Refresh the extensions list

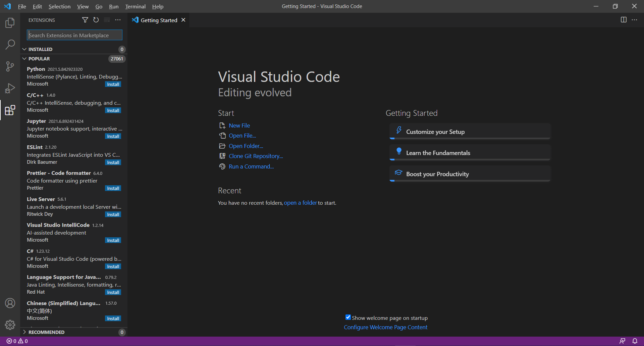click(x=96, y=20)
